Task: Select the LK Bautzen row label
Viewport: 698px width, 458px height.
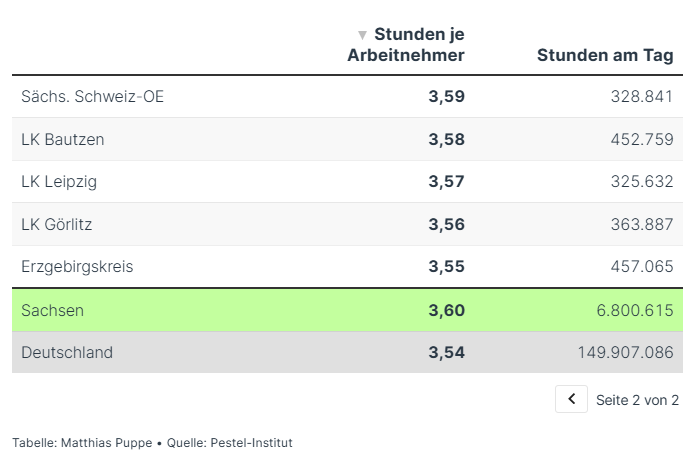Action: point(62,139)
